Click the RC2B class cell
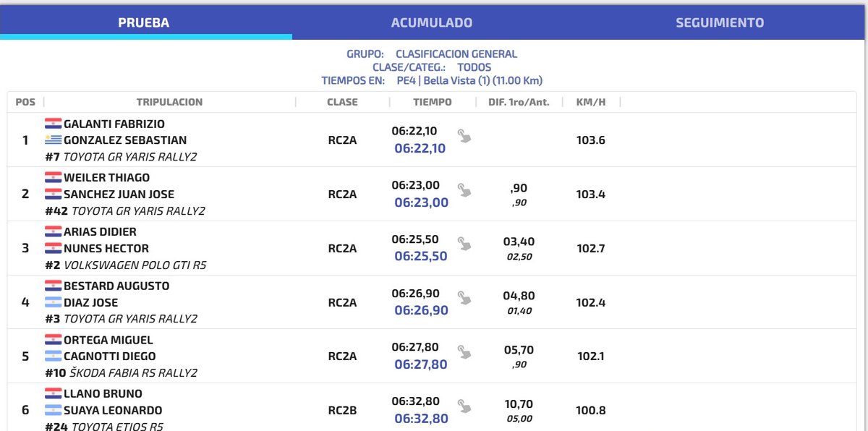This screenshot has width=868, height=431. 342,411
